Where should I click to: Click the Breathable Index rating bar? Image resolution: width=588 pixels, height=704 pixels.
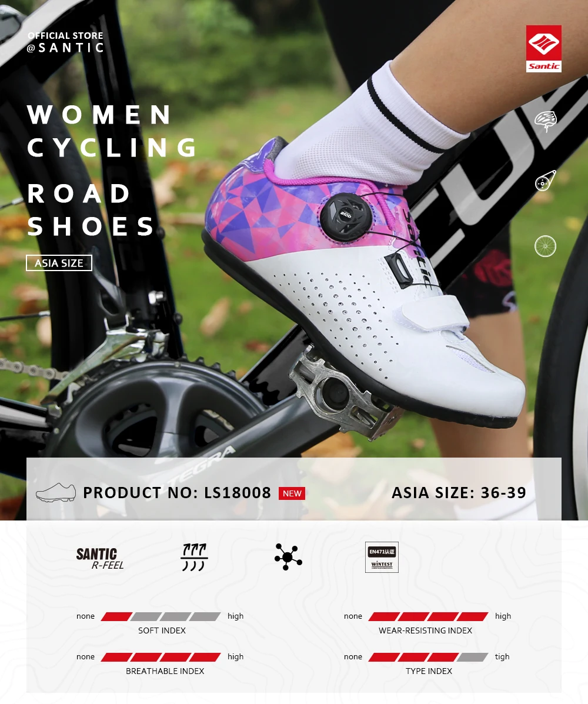[161, 658]
